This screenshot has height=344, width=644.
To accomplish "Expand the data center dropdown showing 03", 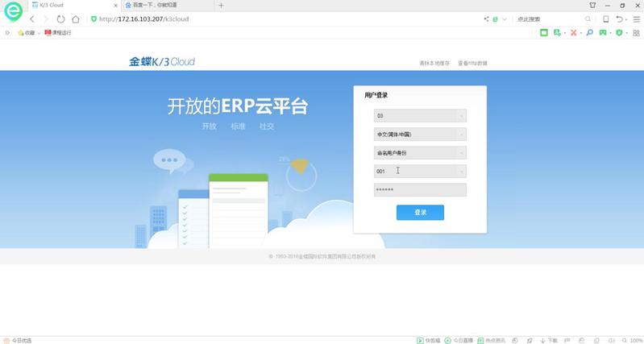I will click(419, 116).
